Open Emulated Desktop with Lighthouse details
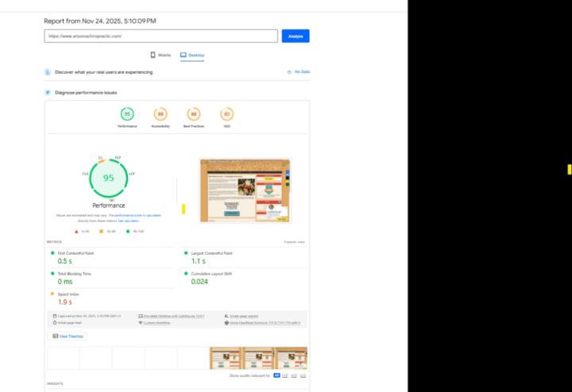 point(174,317)
